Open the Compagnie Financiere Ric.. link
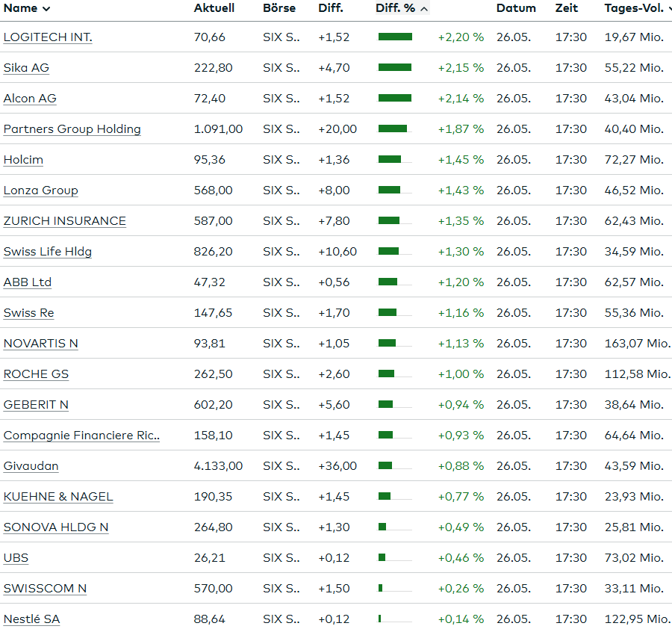Image resolution: width=672 pixels, height=632 pixels. click(x=81, y=436)
